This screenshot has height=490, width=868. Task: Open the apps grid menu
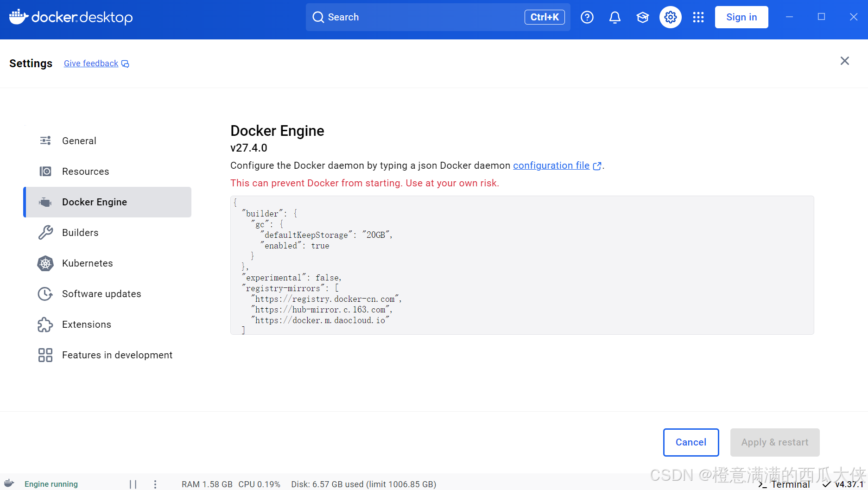click(x=698, y=17)
